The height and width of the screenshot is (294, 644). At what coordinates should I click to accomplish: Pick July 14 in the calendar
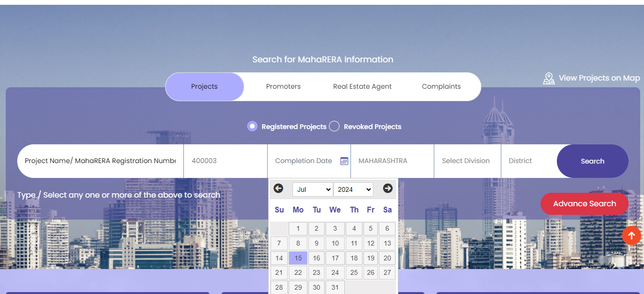(x=279, y=259)
